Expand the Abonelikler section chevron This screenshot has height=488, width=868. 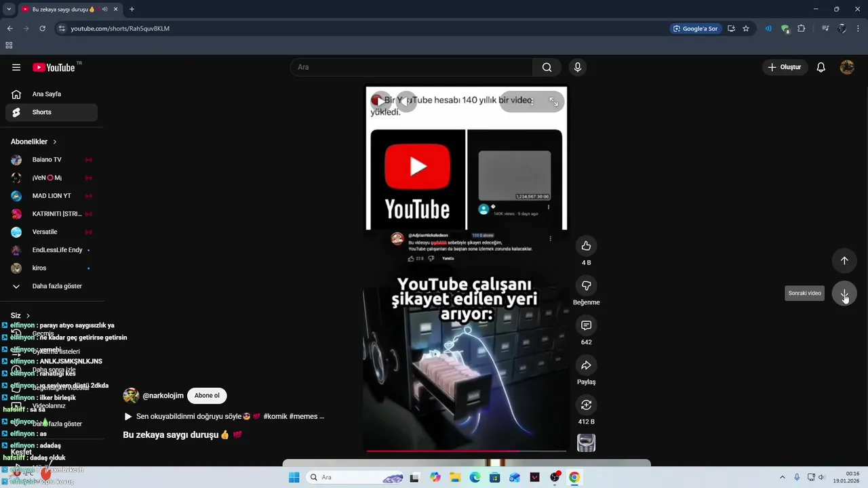[x=55, y=142]
